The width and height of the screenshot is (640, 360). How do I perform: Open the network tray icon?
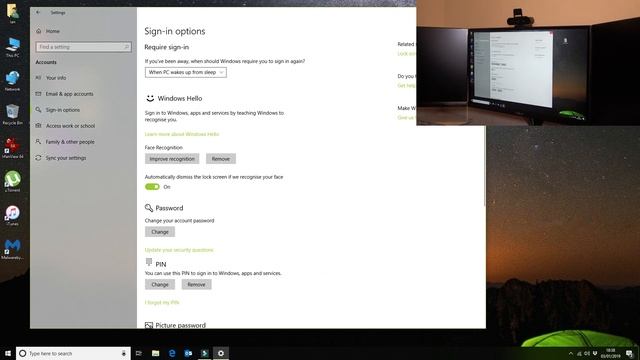(579, 353)
